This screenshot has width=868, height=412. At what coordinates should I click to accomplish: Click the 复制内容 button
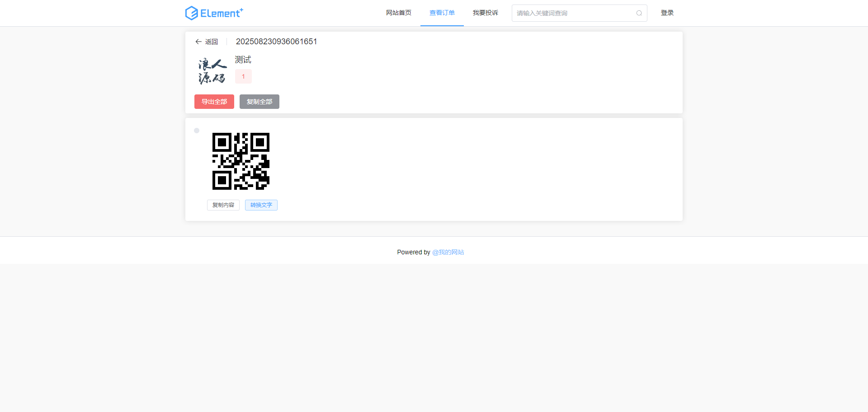pos(223,205)
